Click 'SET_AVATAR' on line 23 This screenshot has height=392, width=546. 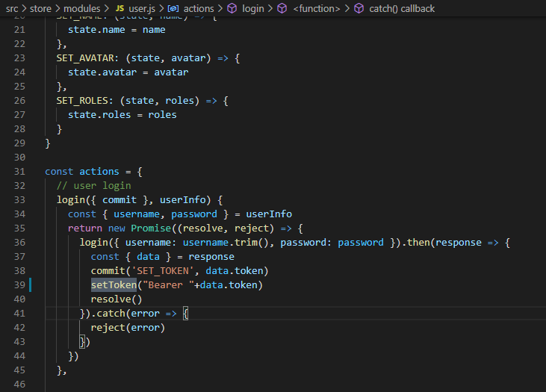click(85, 58)
